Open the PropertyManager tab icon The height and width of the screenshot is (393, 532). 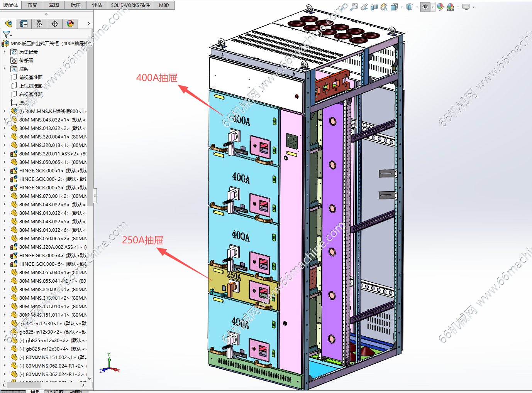pos(24,24)
